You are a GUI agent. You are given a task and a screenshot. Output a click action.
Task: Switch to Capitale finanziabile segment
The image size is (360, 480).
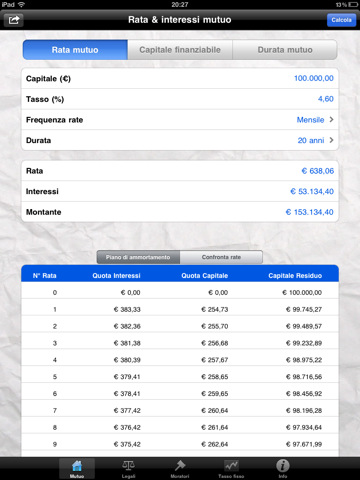180,50
